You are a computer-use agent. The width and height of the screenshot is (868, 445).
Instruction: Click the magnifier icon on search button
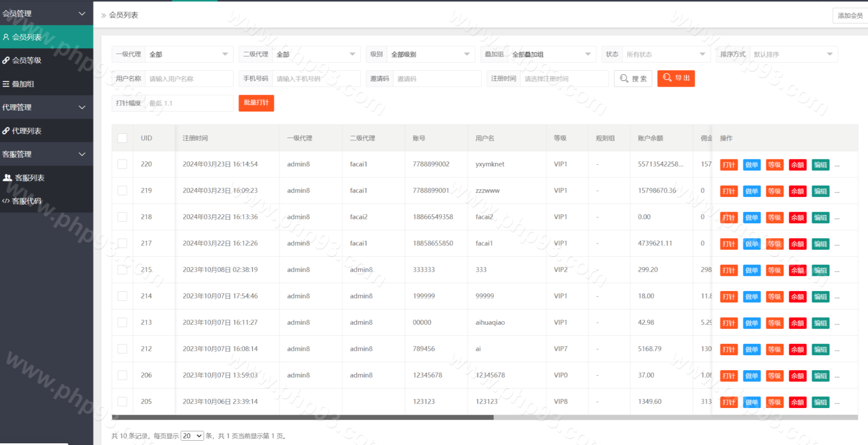click(624, 78)
